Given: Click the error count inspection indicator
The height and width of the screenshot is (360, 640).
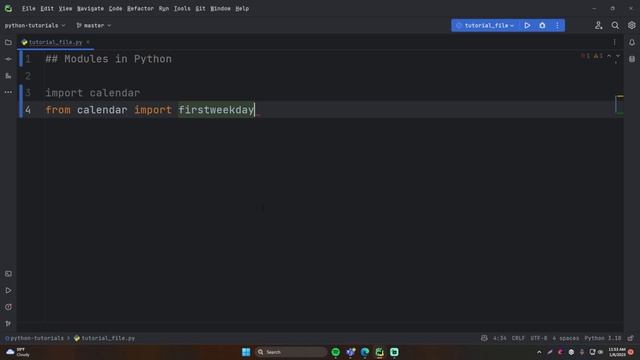Looking at the screenshot, I should coord(585,56).
